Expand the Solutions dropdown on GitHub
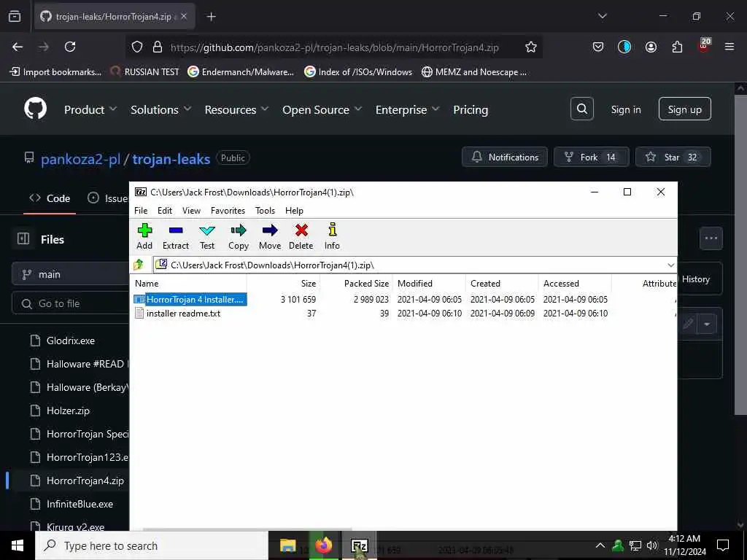Image resolution: width=747 pixels, height=560 pixels. coord(161,109)
